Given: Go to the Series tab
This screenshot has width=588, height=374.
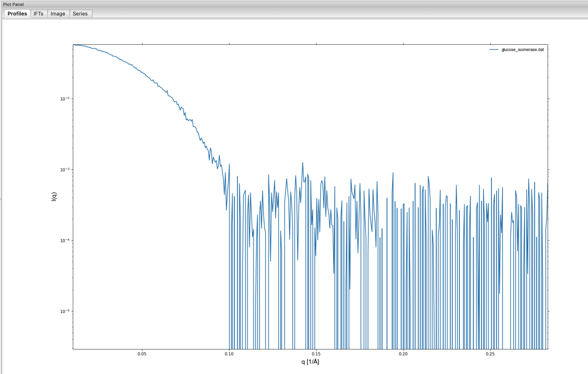Looking at the screenshot, I should 80,14.
